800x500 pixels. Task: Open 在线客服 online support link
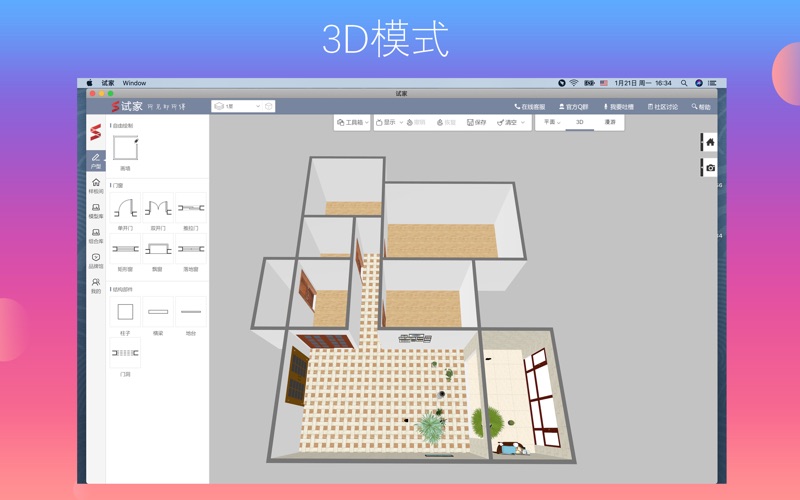click(530, 107)
